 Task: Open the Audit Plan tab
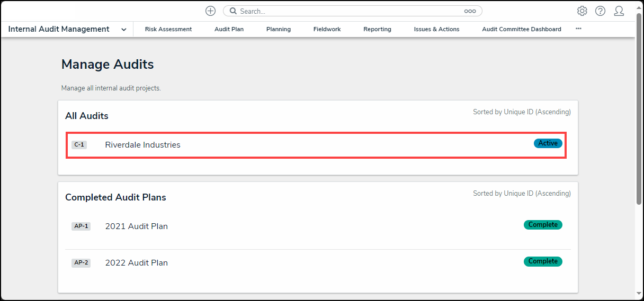pyautogui.click(x=229, y=30)
